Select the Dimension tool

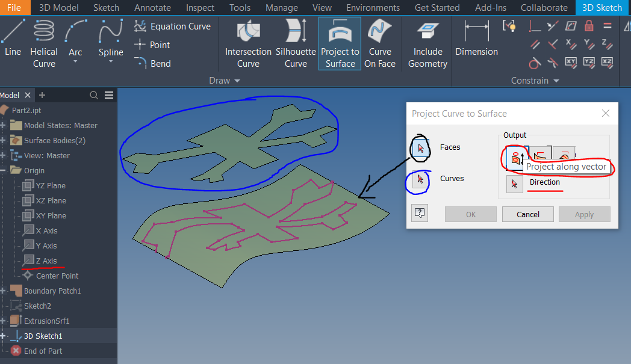(476, 42)
